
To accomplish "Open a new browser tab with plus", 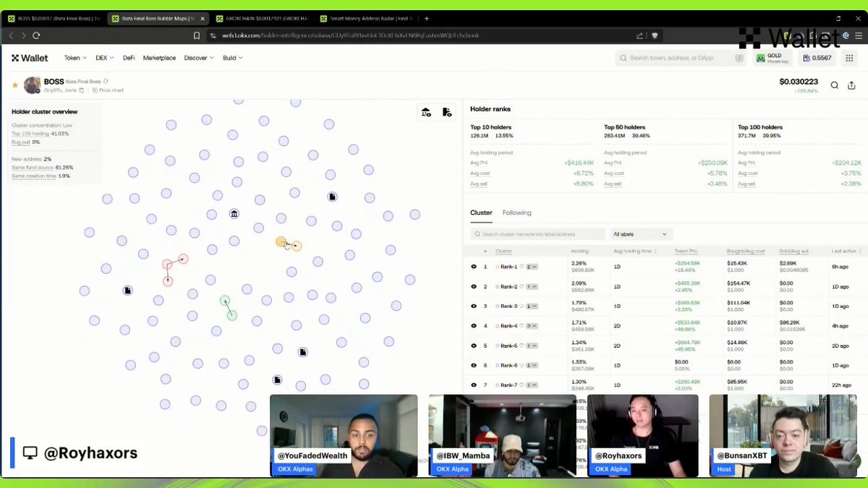I will tap(427, 18).
